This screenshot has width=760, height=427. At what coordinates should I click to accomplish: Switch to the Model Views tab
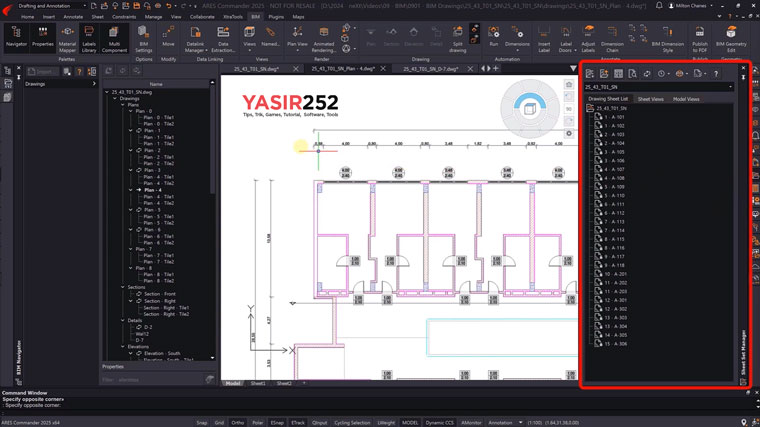tap(686, 99)
